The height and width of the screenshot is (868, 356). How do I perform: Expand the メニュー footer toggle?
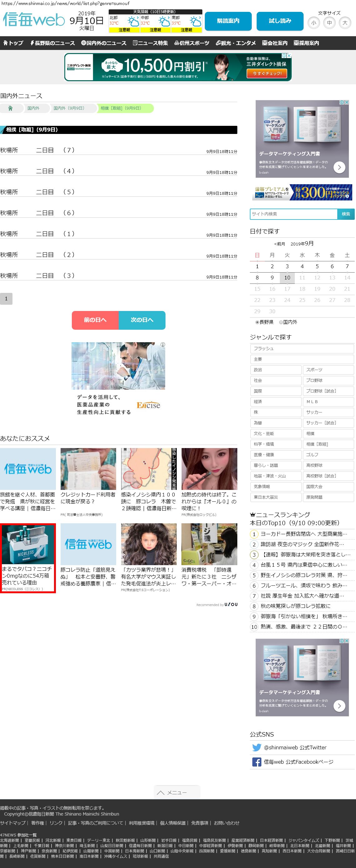[x=177, y=792]
